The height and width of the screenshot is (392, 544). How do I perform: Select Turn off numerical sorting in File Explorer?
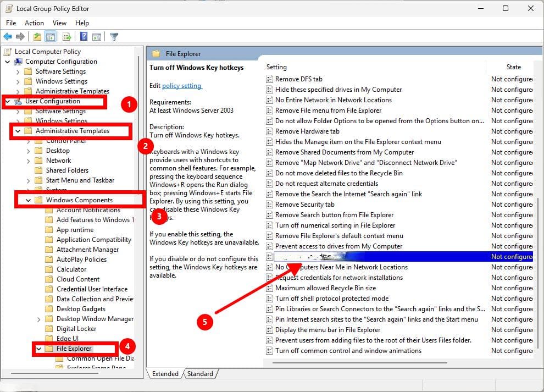point(335,225)
